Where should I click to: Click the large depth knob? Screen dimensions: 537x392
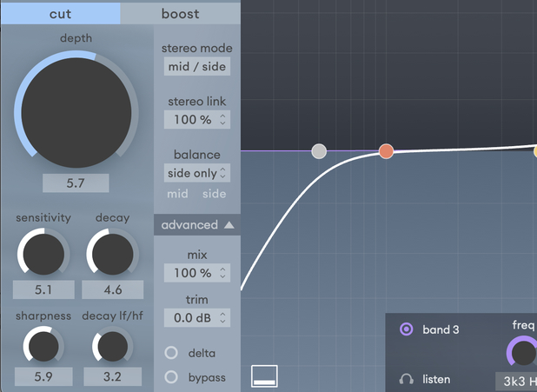[76, 112]
